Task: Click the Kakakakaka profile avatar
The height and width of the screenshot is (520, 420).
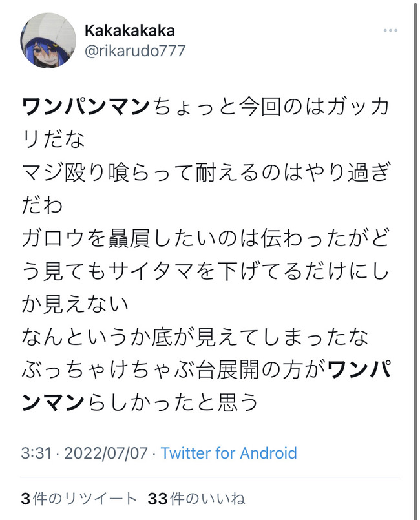Action: point(48,41)
